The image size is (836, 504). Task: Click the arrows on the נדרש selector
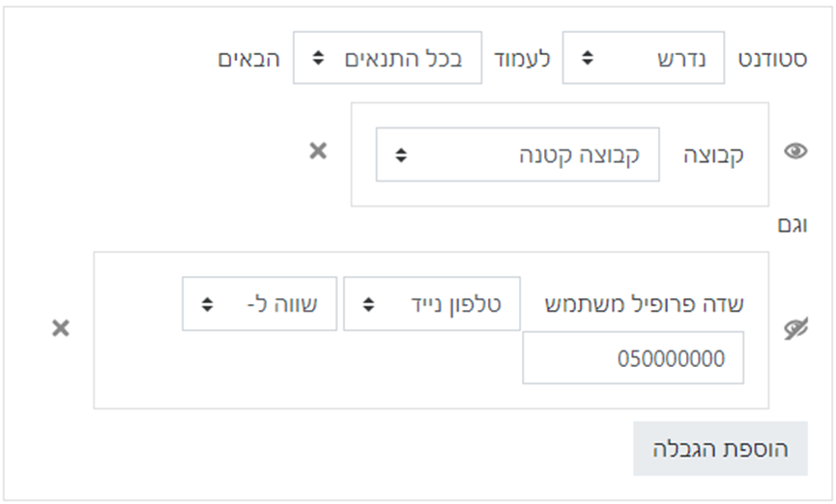(587, 58)
